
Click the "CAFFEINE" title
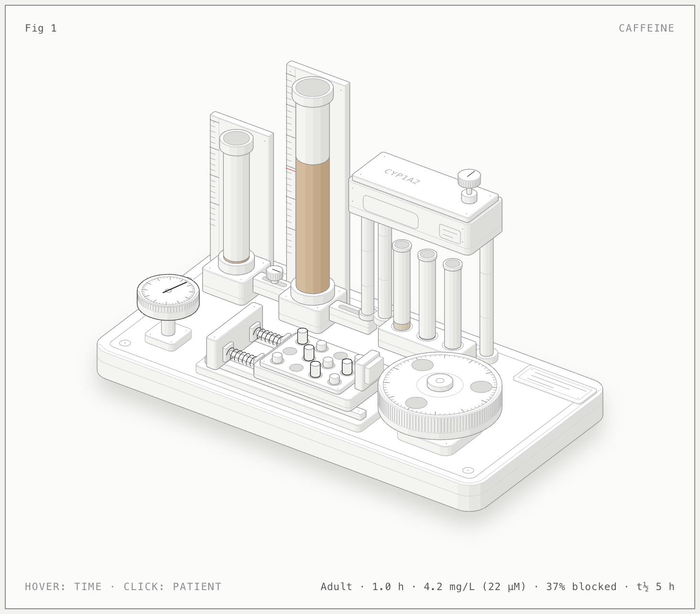[646, 28]
